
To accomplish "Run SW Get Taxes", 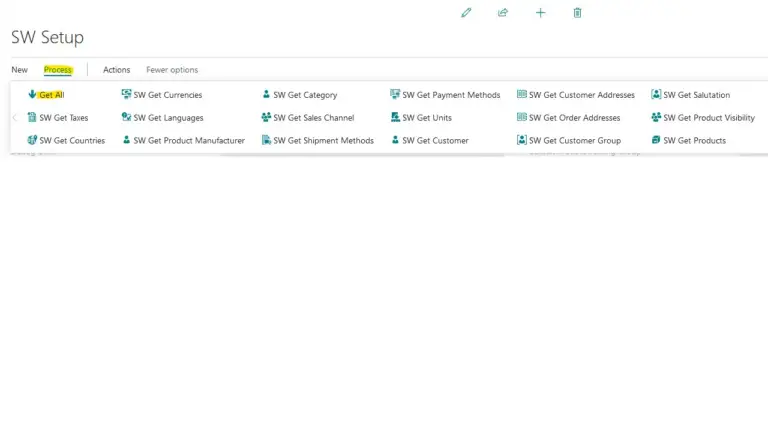I will click(x=64, y=118).
